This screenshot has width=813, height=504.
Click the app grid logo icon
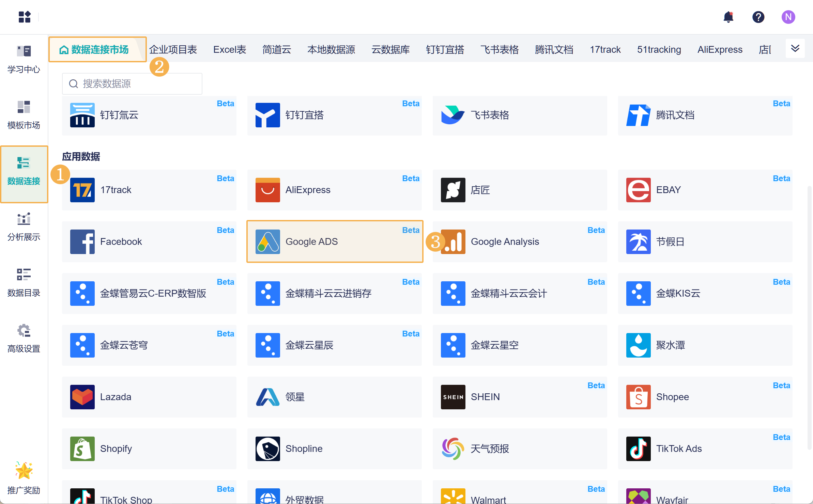(x=25, y=17)
